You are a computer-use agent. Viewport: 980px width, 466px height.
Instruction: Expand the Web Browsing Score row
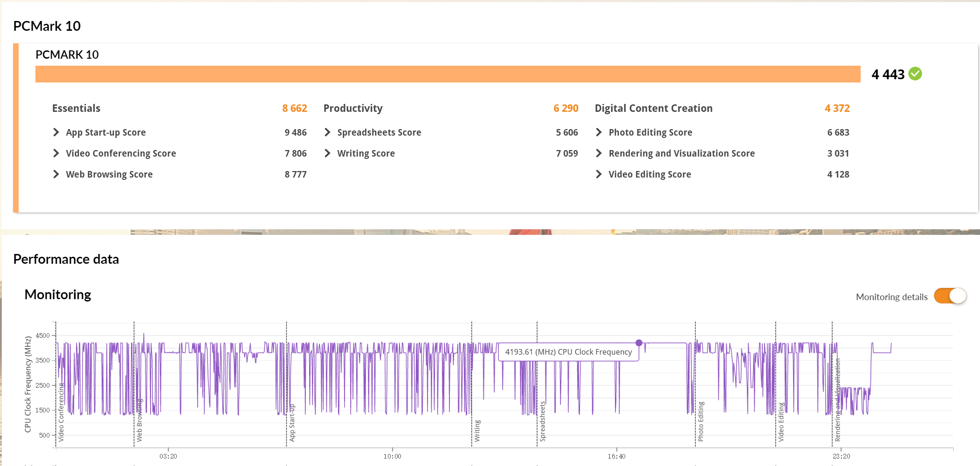pos(56,174)
